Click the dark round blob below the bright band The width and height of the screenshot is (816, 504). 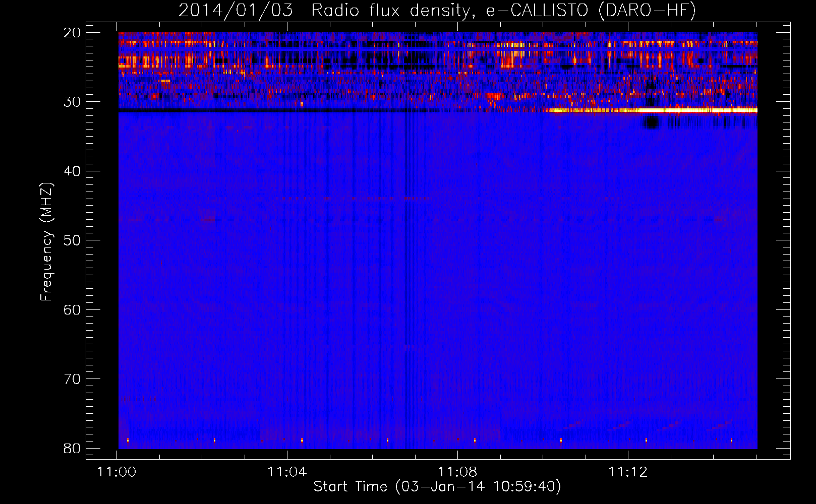652,122
